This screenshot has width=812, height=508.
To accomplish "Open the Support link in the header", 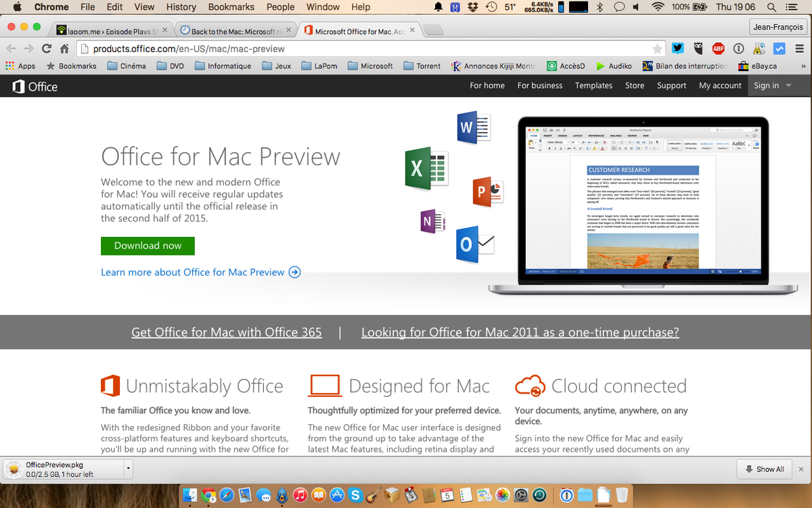I will [671, 85].
